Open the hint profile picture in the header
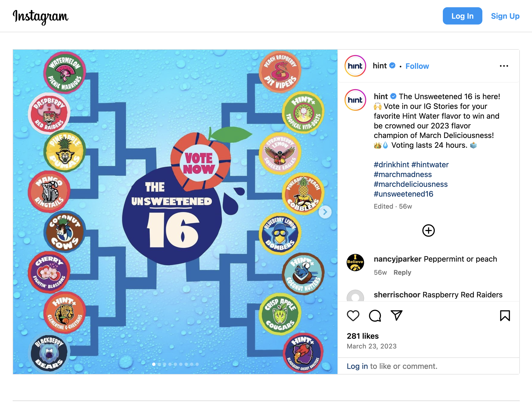Screen dimensions: 532x416 point(355,66)
